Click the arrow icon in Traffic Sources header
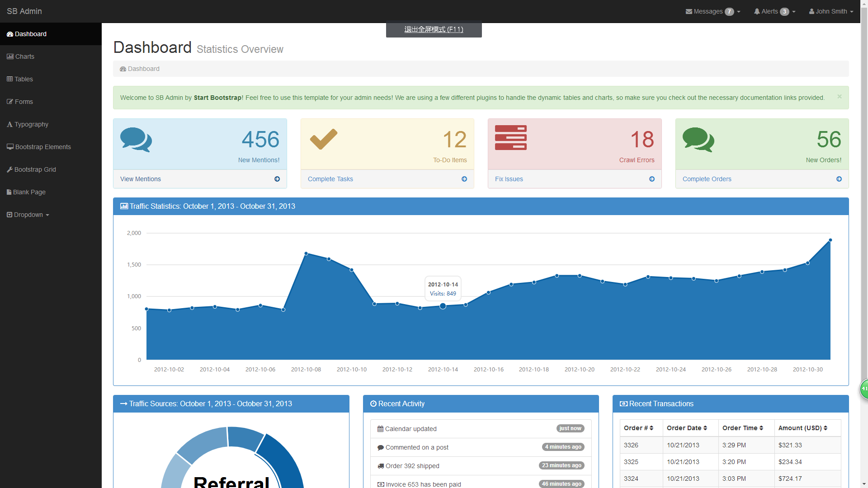Screen dimensions: 868x488 [124, 404]
